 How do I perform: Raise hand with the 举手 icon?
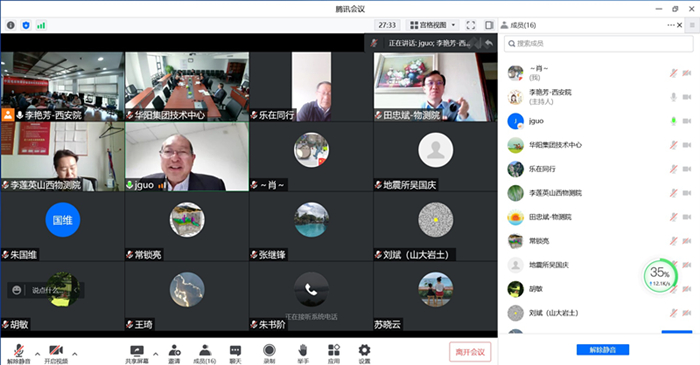[303, 354]
